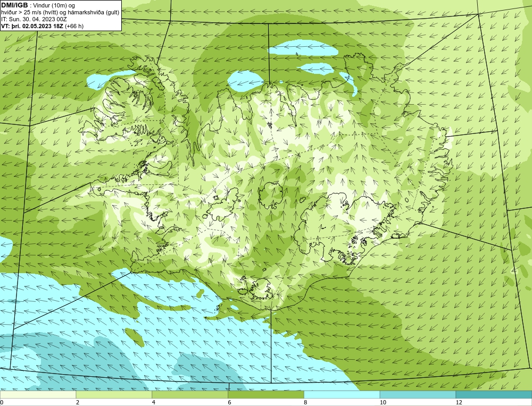Click the 'hviður > 25 m/s' legend line
This screenshot has width=532, height=406.
pos(60,13)
